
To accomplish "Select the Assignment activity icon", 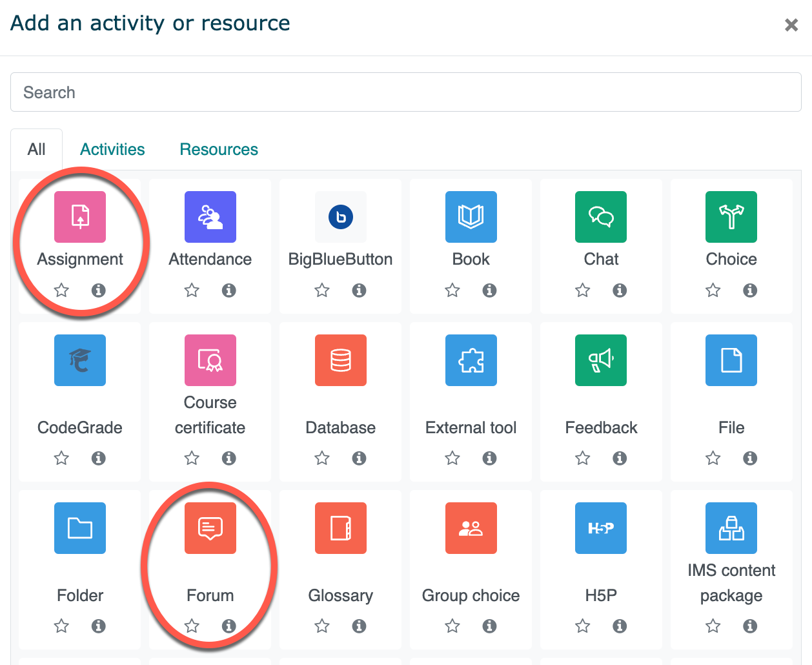I will coord(80,217).
